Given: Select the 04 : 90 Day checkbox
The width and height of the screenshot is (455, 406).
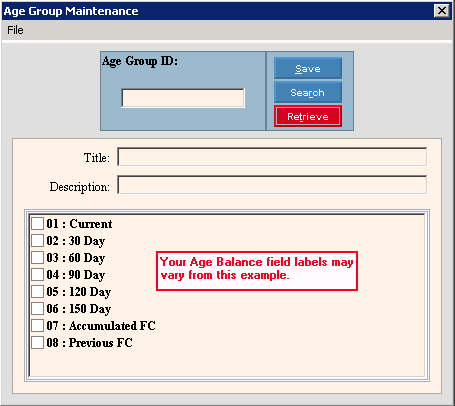Looking at the screenshot, I should [x=37, y=274].
